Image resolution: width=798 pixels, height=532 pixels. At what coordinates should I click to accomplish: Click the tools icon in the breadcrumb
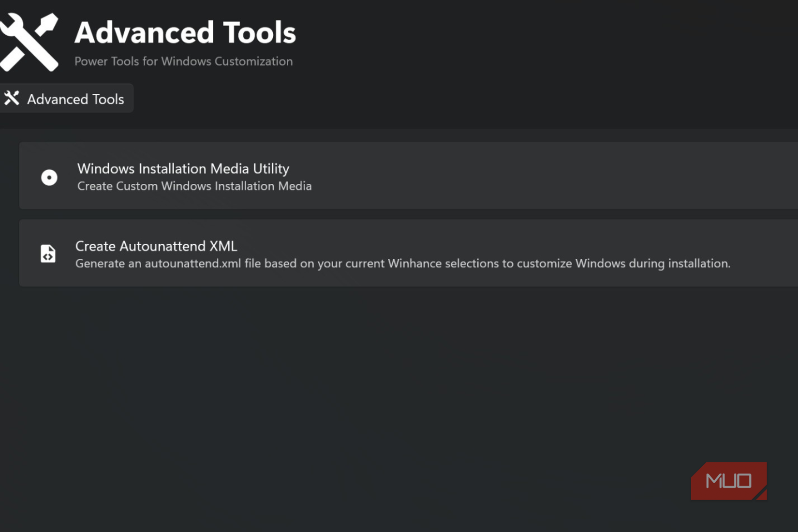click(x=12, y=98)
